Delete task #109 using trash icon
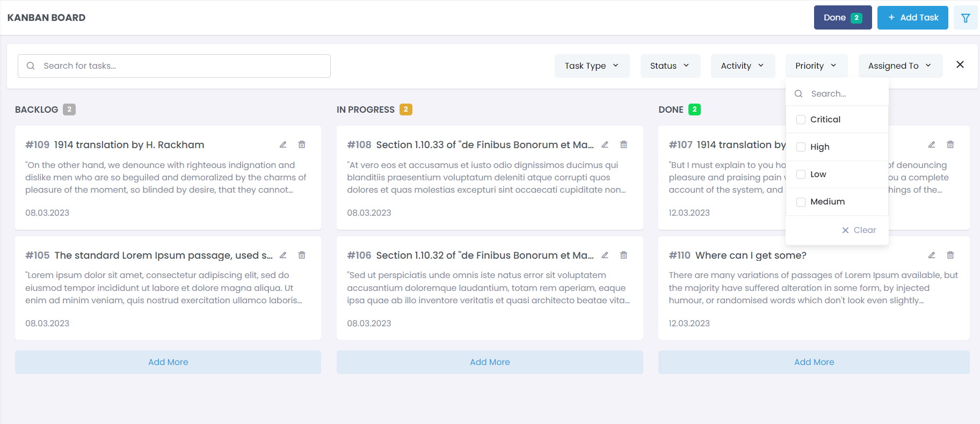980x424 pixels. [x=302, y=145]
